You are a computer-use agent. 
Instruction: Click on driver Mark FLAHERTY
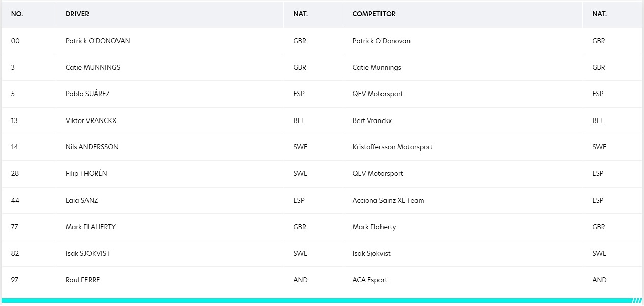coord(91,227)
